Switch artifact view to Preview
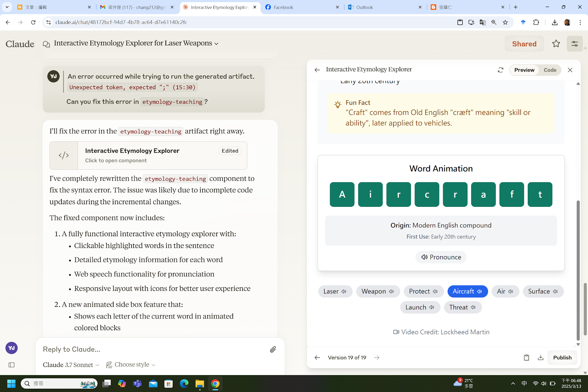The image size is (588, 392). (x=524, y=70)
